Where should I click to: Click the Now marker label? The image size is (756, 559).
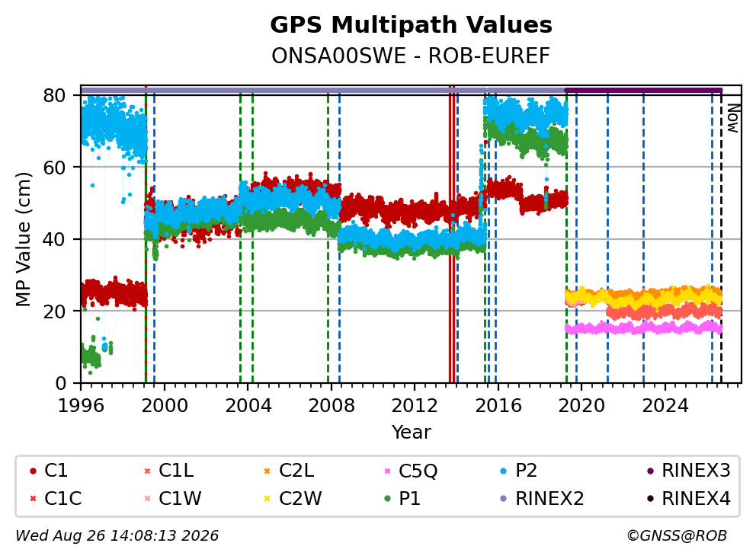click(733, 118)
